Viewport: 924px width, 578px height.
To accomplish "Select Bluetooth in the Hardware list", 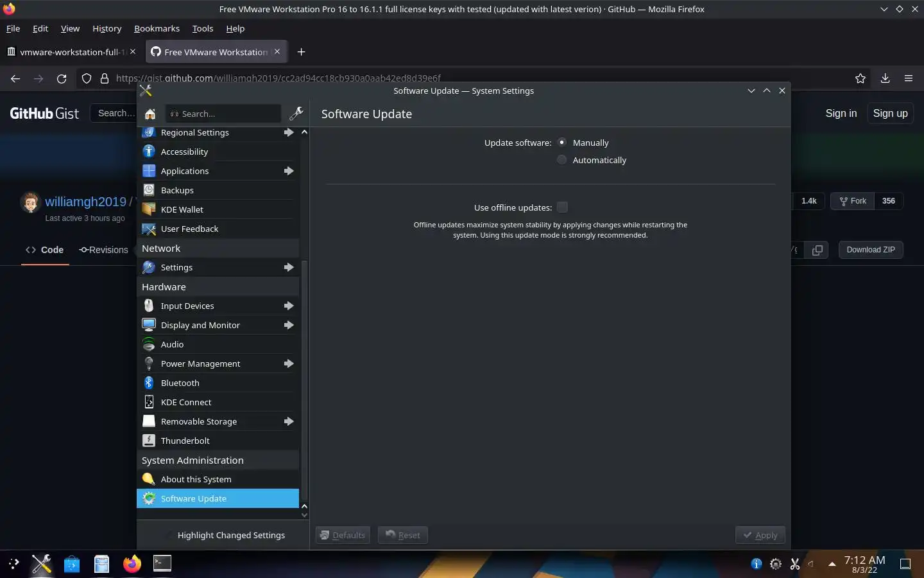I will tap(218, 383).
